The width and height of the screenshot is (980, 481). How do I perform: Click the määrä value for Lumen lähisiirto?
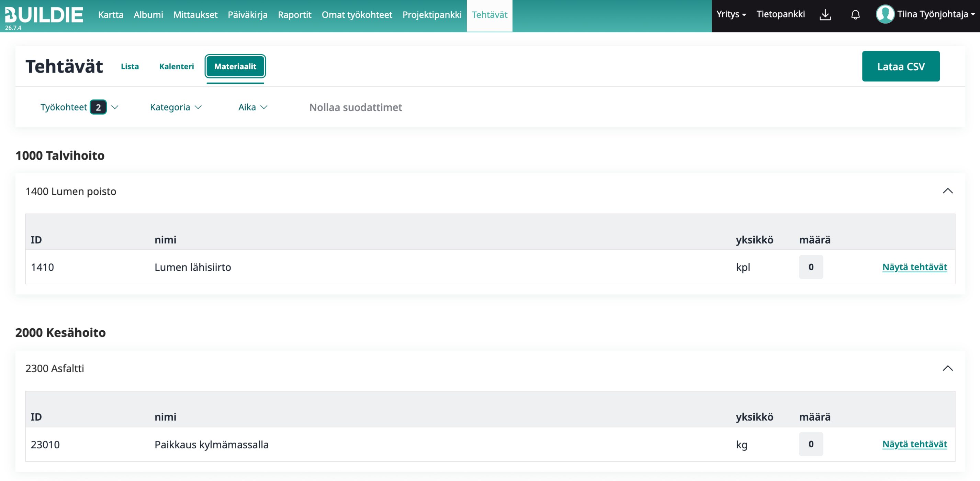pos(811,267)
